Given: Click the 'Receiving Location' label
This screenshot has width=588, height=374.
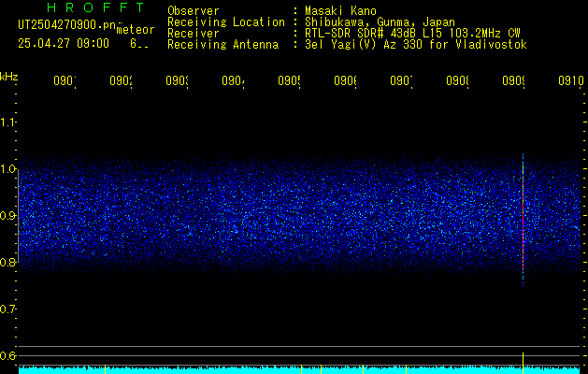Looking at the screenshot, I should point(226,22).
